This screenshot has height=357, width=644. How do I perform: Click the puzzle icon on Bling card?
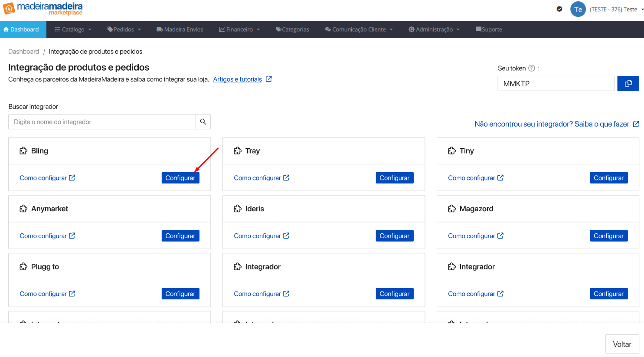coord(23,151)
